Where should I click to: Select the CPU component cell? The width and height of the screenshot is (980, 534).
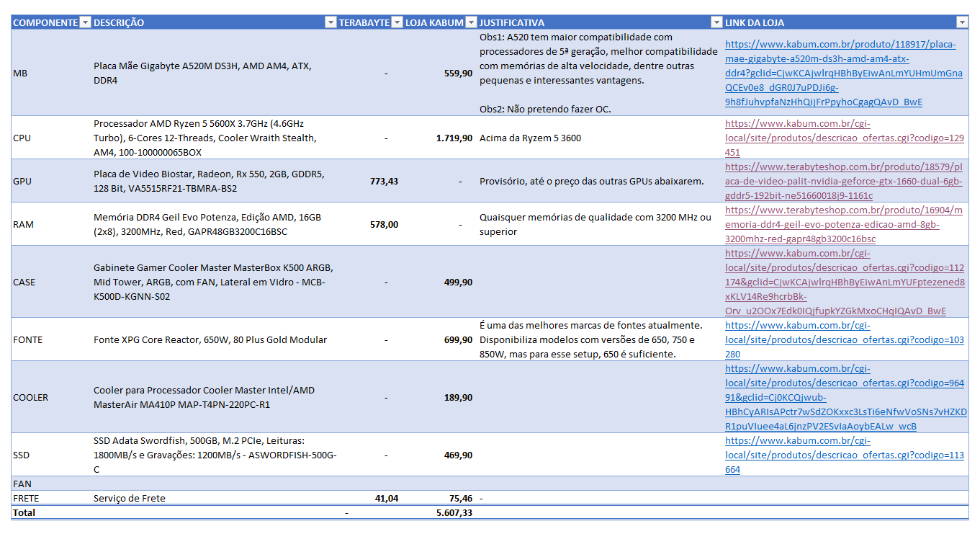tap(52, 138)
